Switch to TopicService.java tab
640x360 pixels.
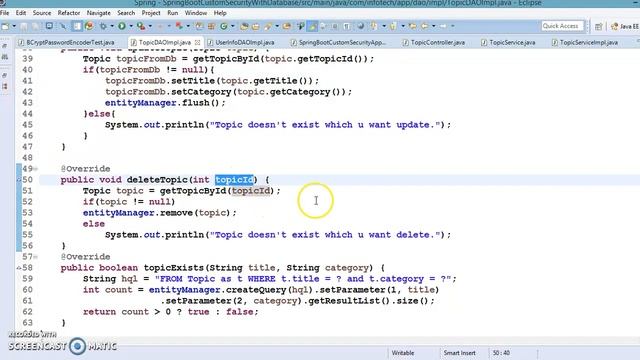coord(508,42)
